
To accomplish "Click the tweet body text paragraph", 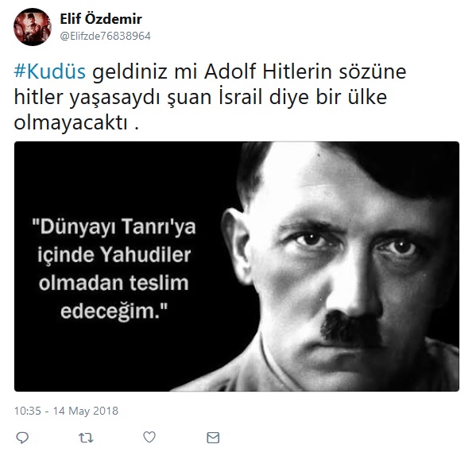I will point(210,97).
